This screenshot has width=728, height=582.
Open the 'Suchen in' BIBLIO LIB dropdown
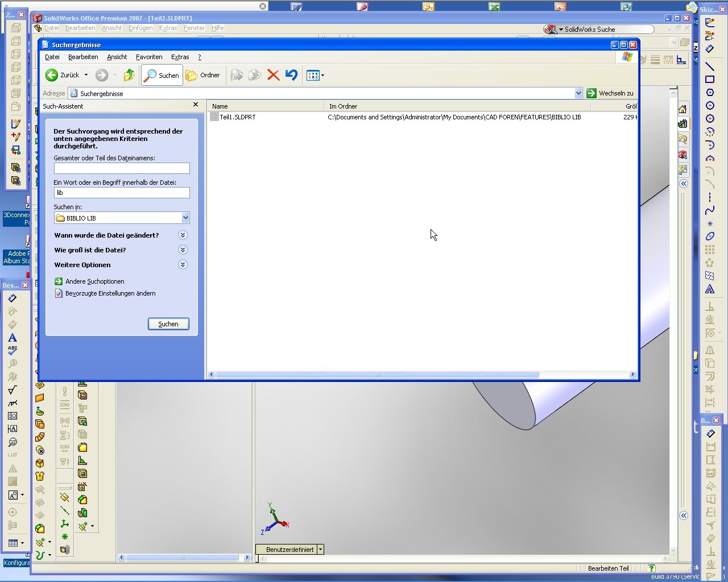(185, 218)
